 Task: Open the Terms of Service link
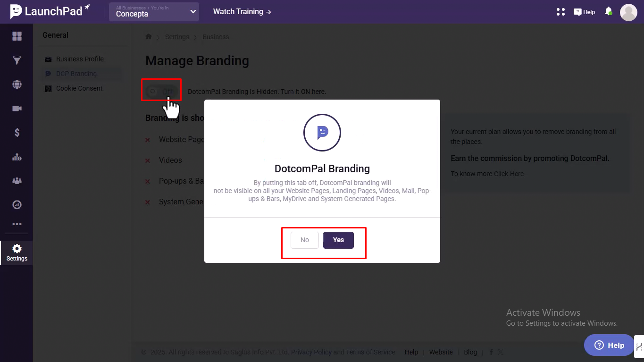click(x=370, y=352)
